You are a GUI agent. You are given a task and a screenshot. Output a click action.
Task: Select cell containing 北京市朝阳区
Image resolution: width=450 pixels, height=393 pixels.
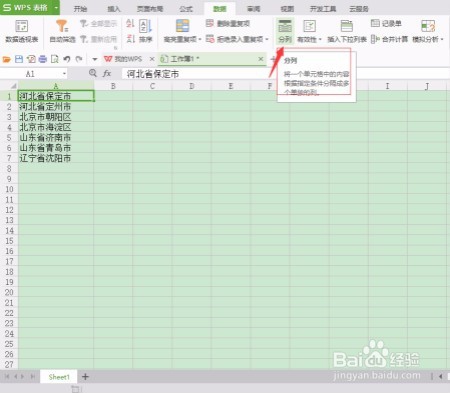(56, 117)
